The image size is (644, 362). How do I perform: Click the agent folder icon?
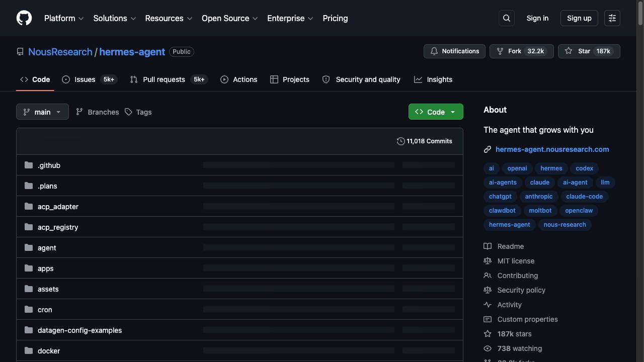(29, 247)
